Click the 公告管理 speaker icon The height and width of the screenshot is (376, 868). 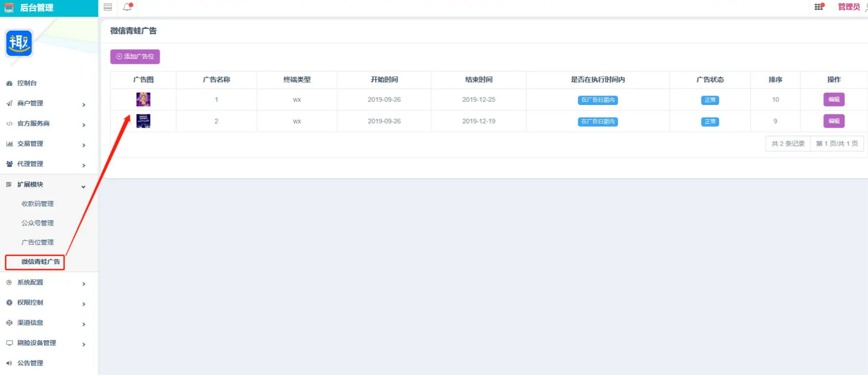point(9,363)
